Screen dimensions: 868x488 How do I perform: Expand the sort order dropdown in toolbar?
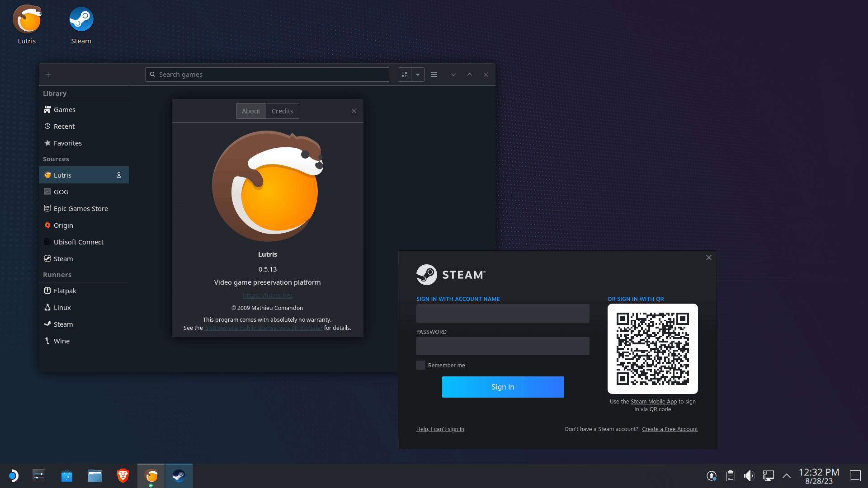[417, 74]
